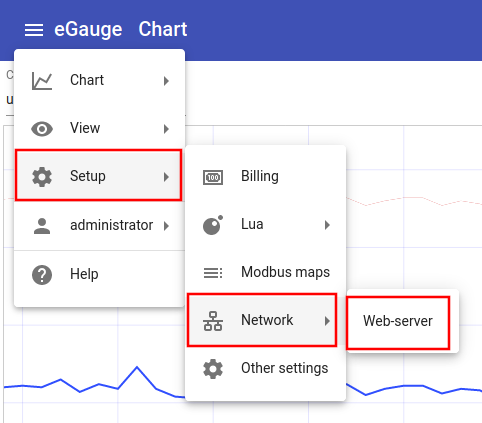The width and height of the screenshot is (482, 423).
Task: Click the Setup gear icon
Action: (x=42, y=177)
